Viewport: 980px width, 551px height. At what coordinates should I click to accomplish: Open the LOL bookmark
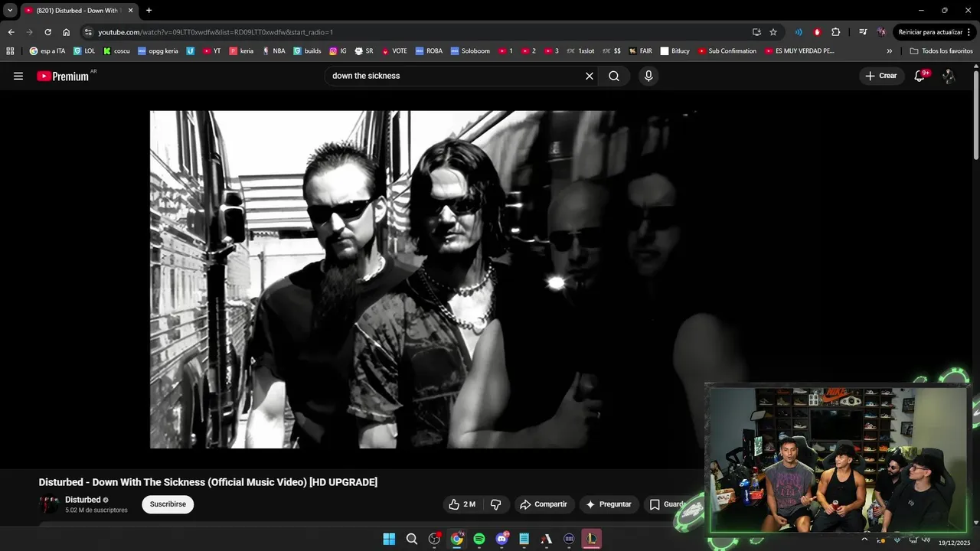coord(84,51)
